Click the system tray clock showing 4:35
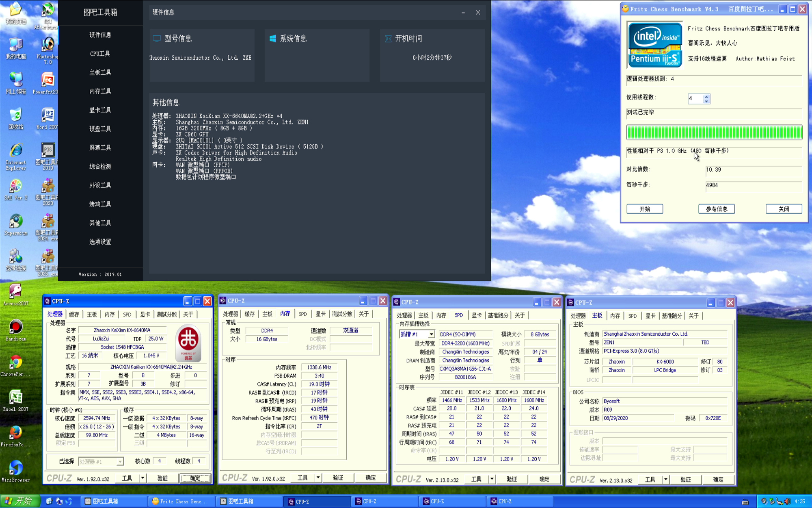 coord(800,501)
